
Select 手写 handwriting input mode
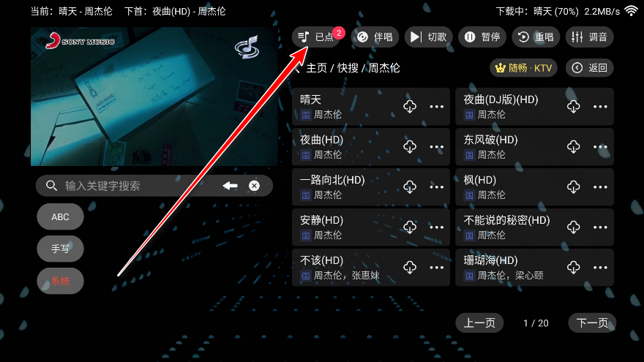[x=60, y=249]
